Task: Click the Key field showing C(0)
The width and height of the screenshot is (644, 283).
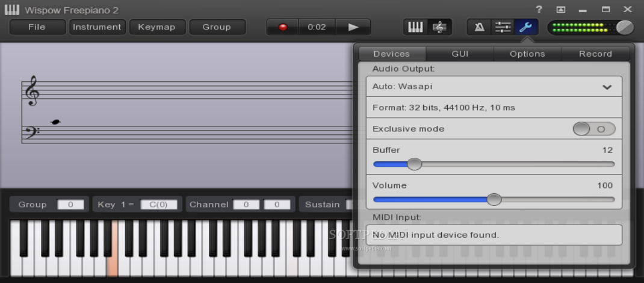Action: click(159, 205)
